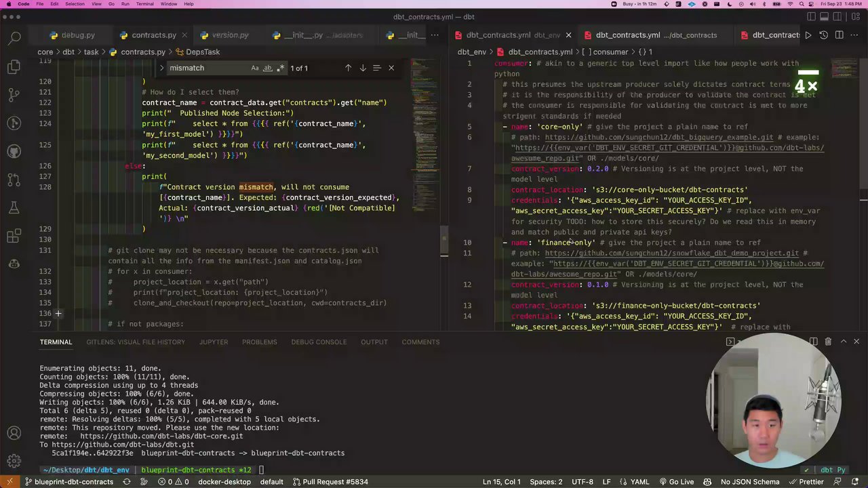Open the Jupyter panel tab

(x=214, y=342)
